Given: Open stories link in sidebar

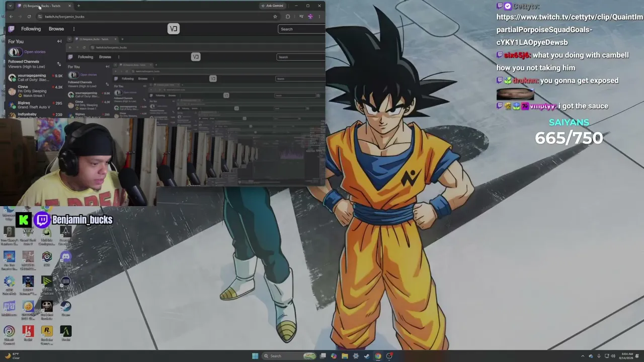Looking at the screenshot, I should coord(35,52).
